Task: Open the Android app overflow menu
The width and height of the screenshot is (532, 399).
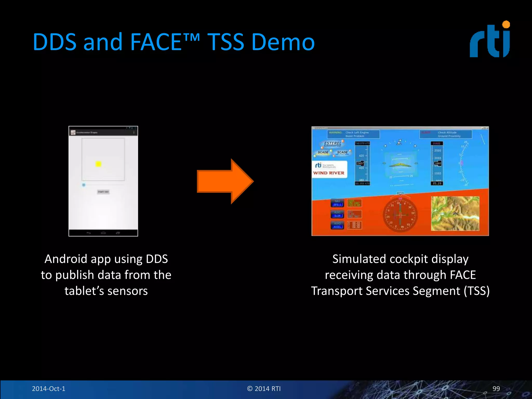Action: pos(134,132)
